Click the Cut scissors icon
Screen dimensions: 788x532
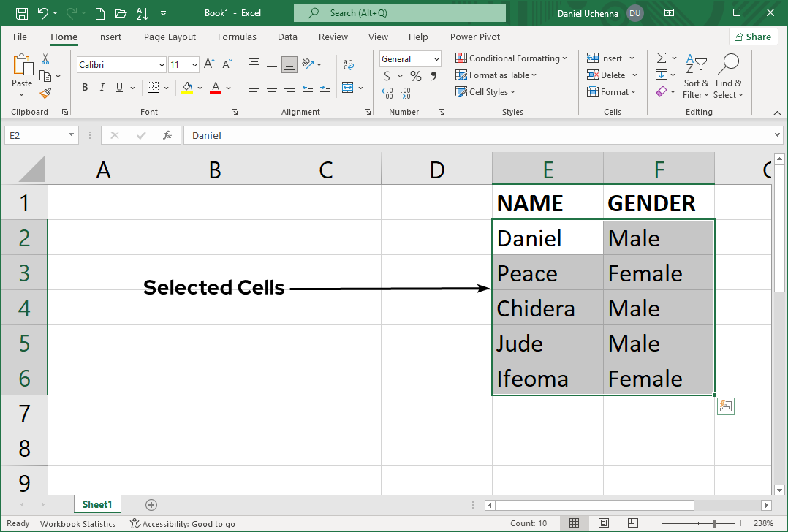tap(45, 59)
